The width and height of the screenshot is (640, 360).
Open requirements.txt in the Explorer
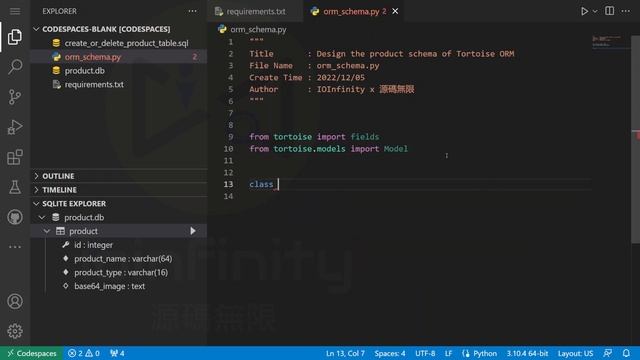tap(94, 84)
